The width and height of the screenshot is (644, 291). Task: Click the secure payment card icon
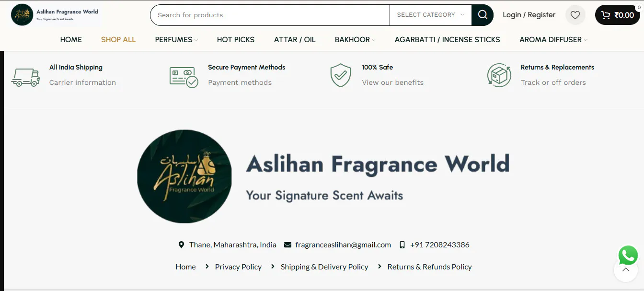tap(184, 77)
